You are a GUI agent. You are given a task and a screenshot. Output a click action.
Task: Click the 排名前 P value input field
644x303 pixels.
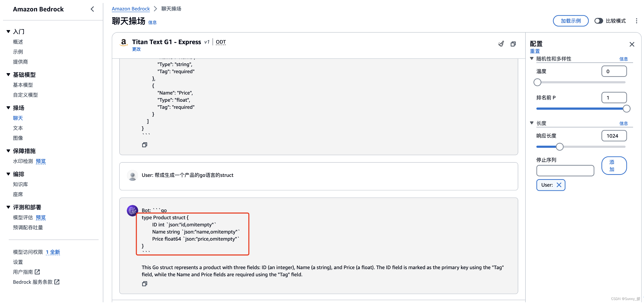click(x=614, y=98)
